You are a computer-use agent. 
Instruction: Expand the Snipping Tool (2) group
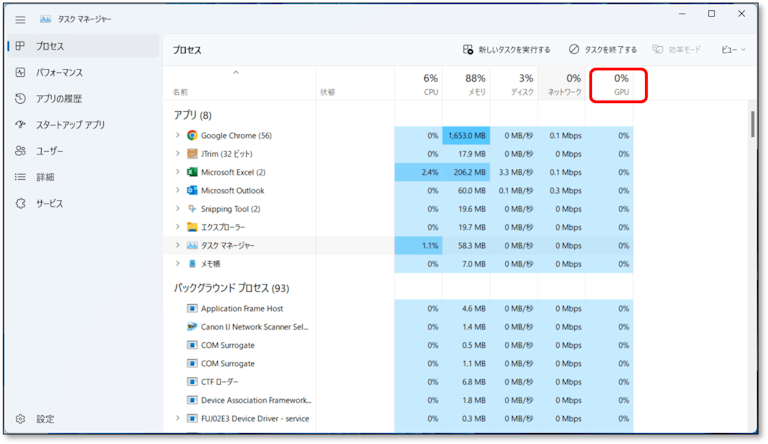click(178, 209)
